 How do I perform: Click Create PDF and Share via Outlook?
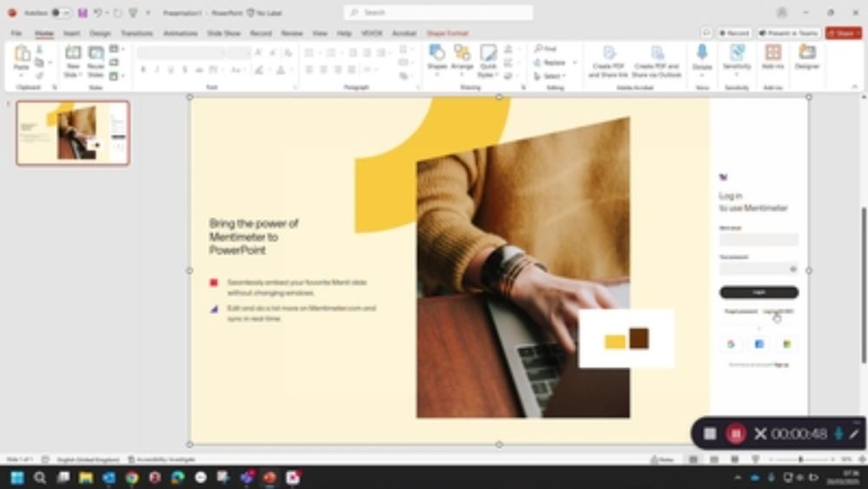pos(656,61)
